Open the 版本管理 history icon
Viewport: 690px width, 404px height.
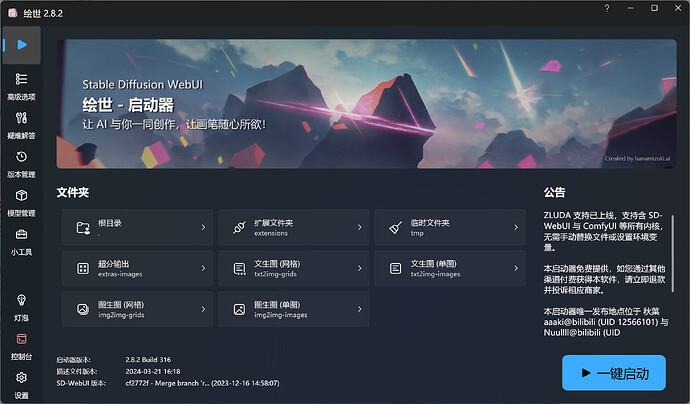21,157
